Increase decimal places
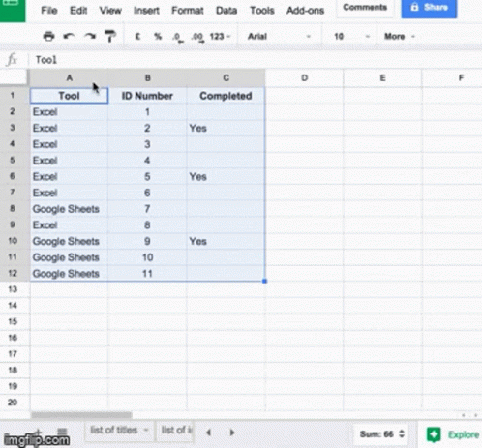This screenshot has width=482, height=448. (197, 37)
